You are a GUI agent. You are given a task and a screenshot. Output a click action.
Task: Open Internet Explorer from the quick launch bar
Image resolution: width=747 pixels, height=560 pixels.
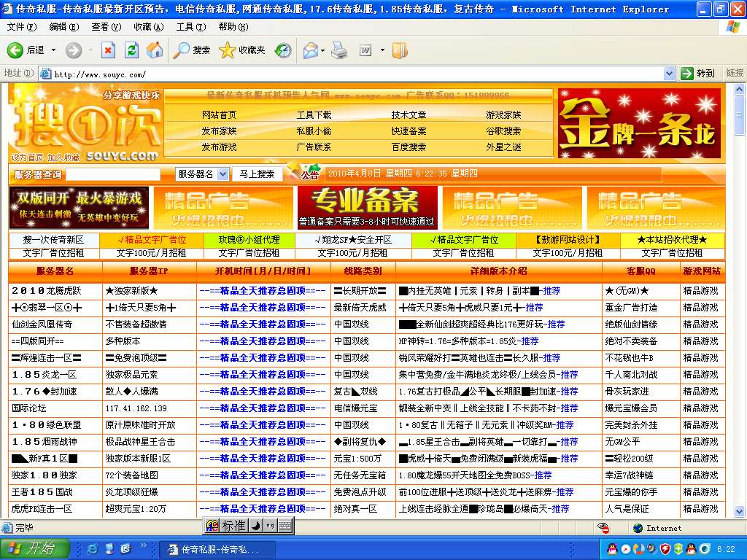point(93,548)
